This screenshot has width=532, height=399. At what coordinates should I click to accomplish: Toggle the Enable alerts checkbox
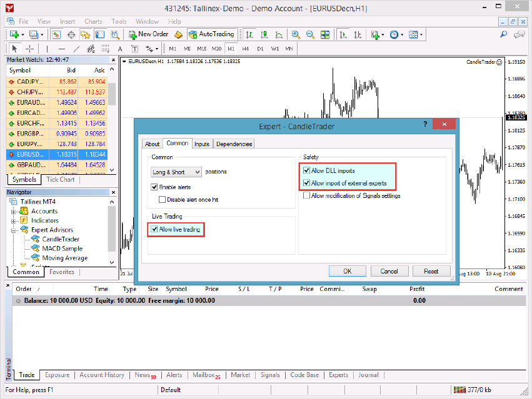coord(154,187)
